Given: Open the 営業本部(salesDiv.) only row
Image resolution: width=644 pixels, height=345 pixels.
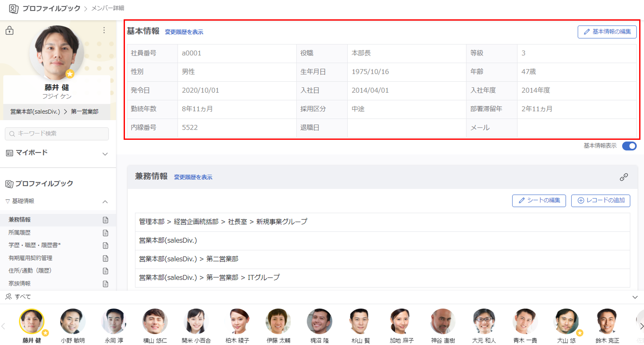Looking at the screenshot, I should point(383,241).
